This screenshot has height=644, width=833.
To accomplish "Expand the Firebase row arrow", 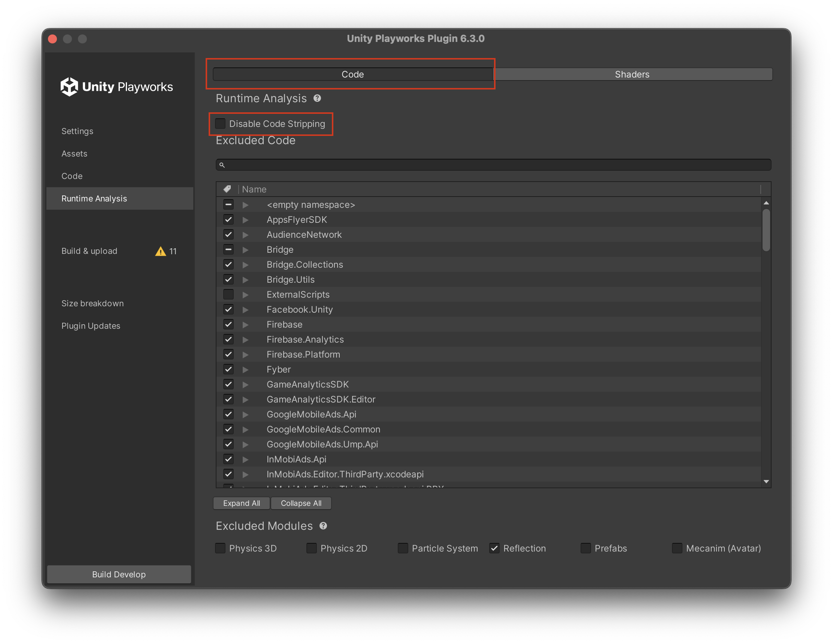I will pos(246,325).
